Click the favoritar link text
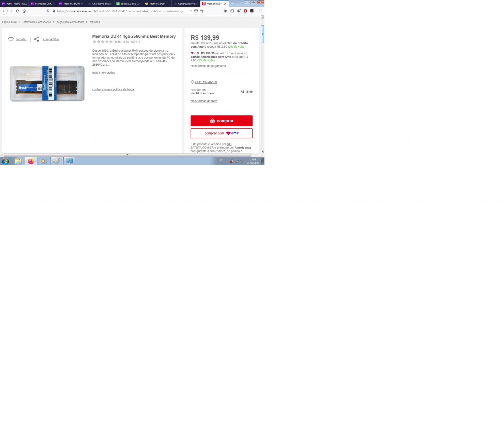Image resolution: width=504 pixels, height=426 pixels. coord(21,39)
